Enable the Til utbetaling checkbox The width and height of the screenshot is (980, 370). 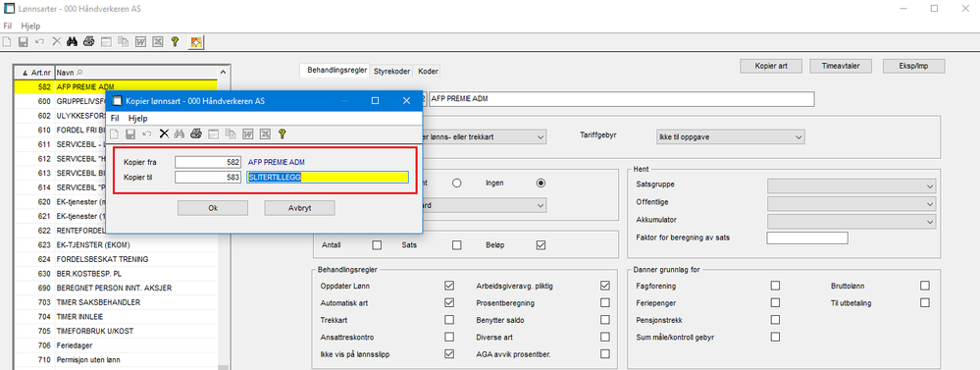point(925,302)
